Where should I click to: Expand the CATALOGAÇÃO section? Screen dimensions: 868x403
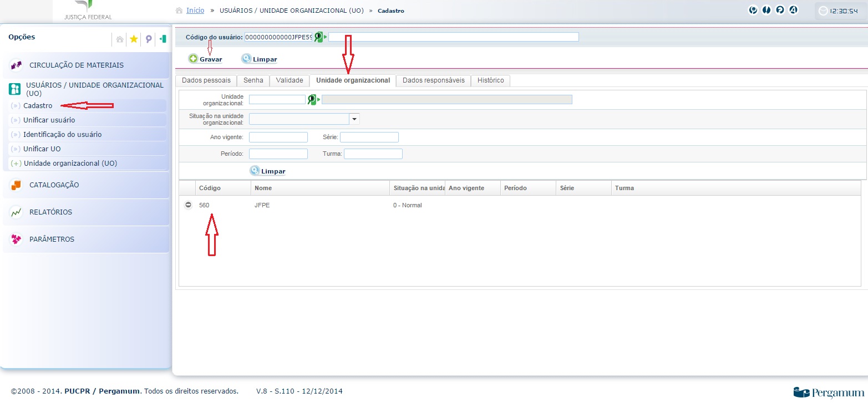click(54, 185)
